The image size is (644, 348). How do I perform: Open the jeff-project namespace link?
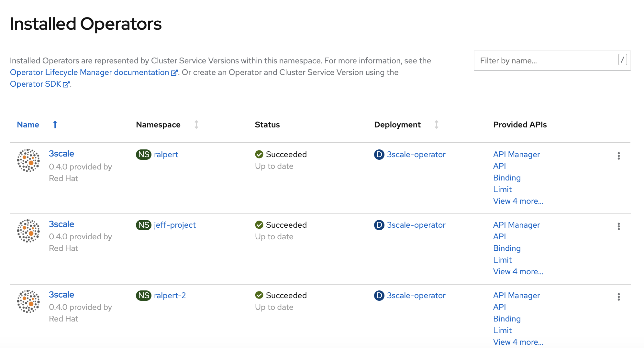175,225
